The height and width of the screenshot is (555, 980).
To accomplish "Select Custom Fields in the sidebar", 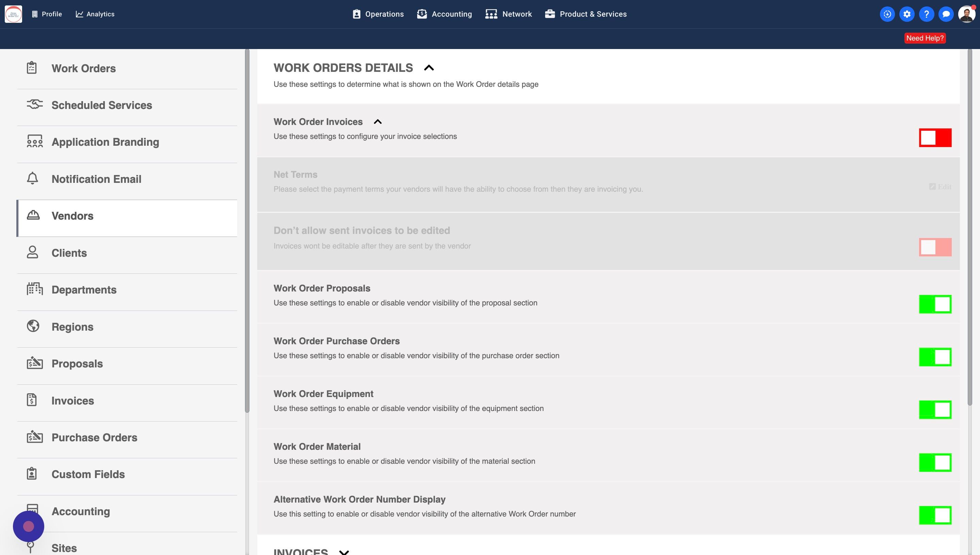I will coord(88,474).
